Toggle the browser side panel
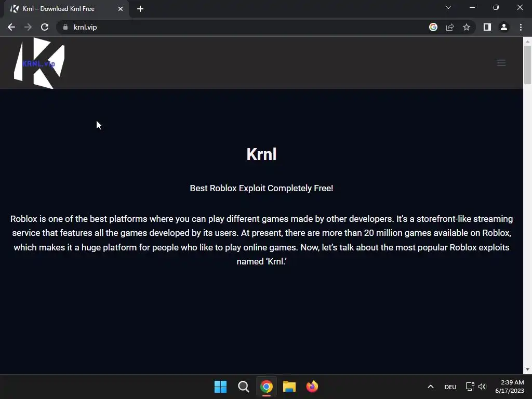The image size is (532, 399). [x=487, y=27]
